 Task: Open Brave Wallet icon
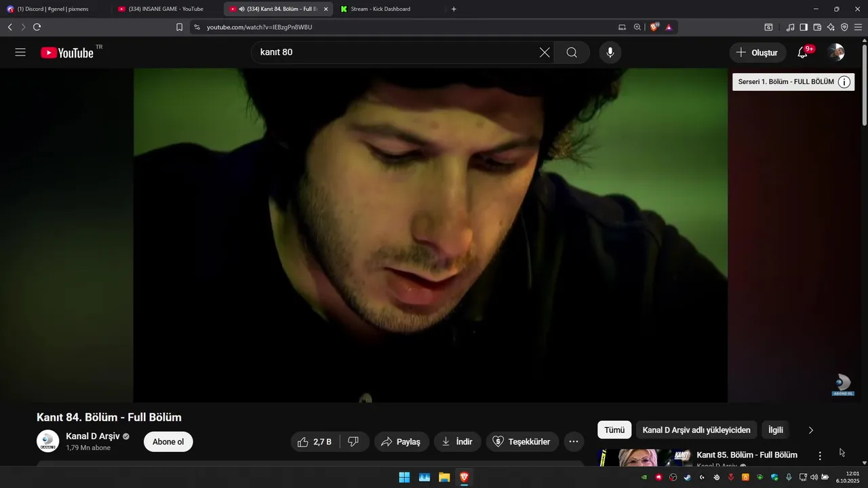(817, 27)
